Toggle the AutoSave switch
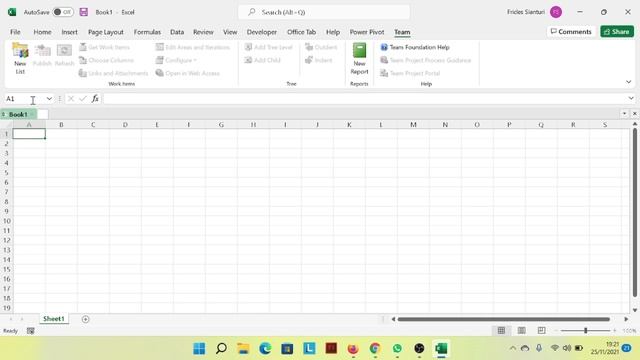640x360 pixels. [63, 12]
